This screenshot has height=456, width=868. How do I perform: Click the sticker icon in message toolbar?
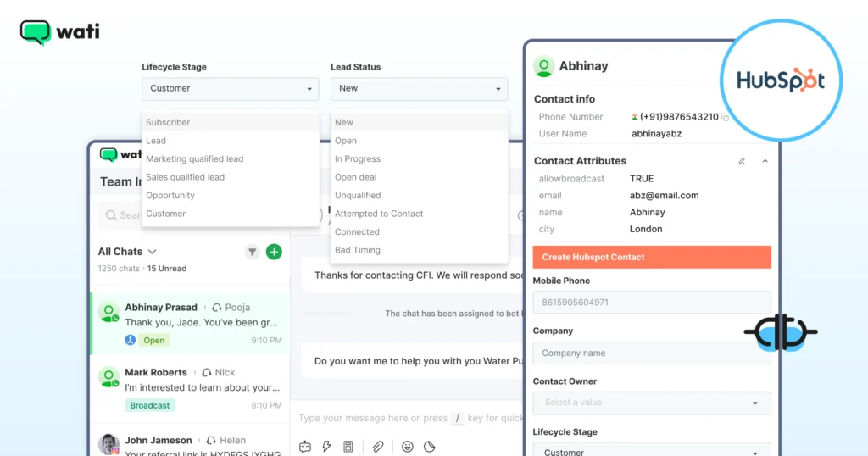point(430,447)
